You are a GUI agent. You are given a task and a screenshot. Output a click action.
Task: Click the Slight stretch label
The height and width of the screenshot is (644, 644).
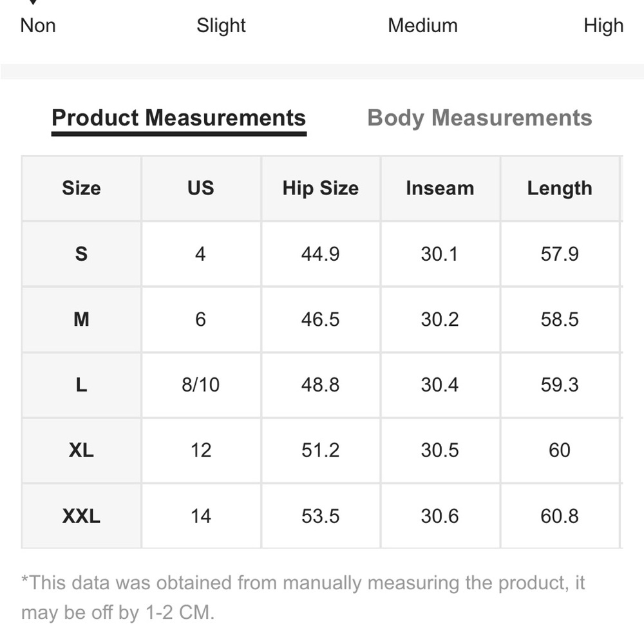click(x=221, y=26)
